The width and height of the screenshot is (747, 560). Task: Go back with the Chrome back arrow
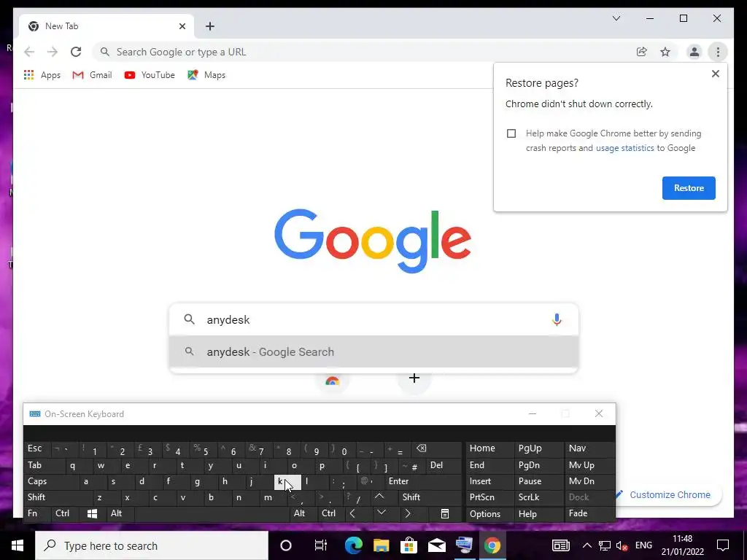click(29, 52)
